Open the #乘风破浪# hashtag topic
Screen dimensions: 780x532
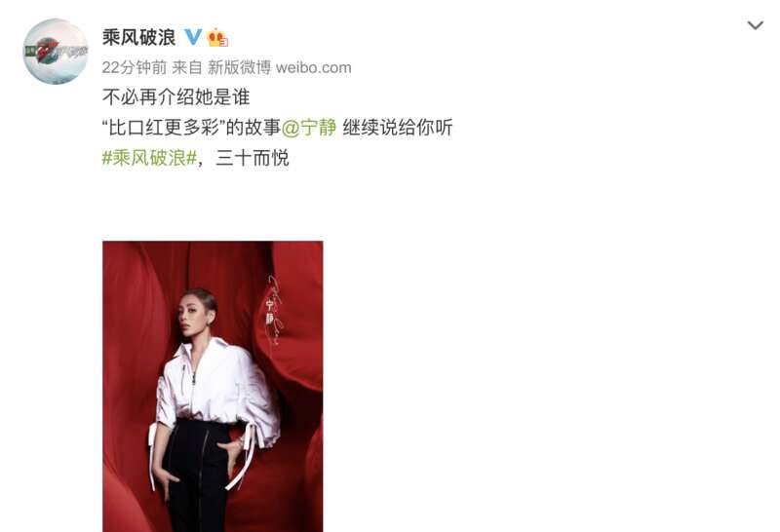coord(149,158)
